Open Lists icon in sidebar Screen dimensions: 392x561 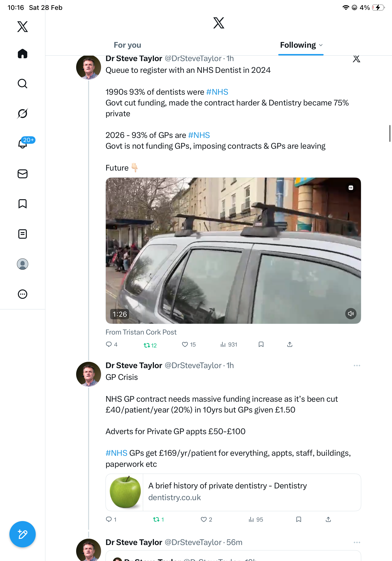click(x=23, y=234)
